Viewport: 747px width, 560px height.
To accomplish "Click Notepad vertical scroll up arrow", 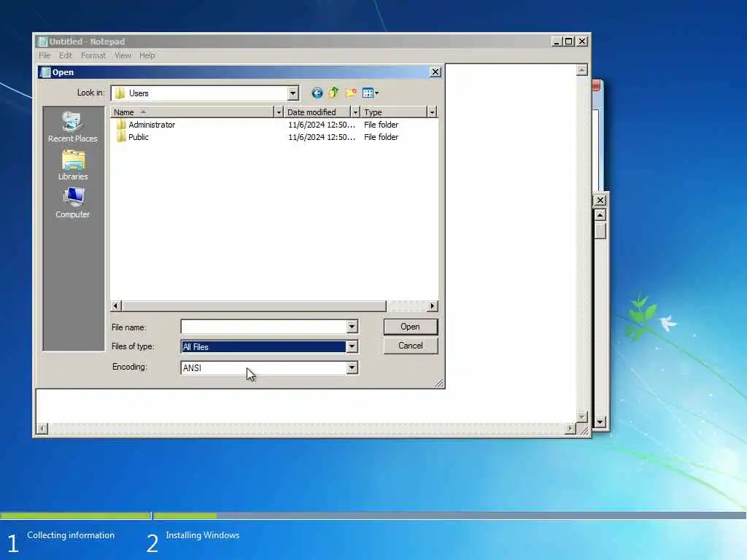I will click(x=581, y=70).
